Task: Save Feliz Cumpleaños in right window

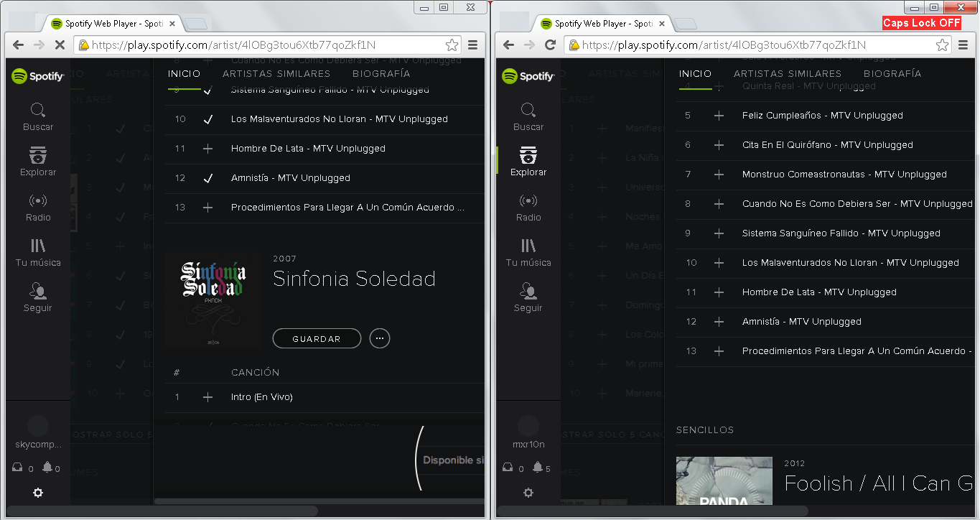Action: pyautogui.click(x=719, y=116)
